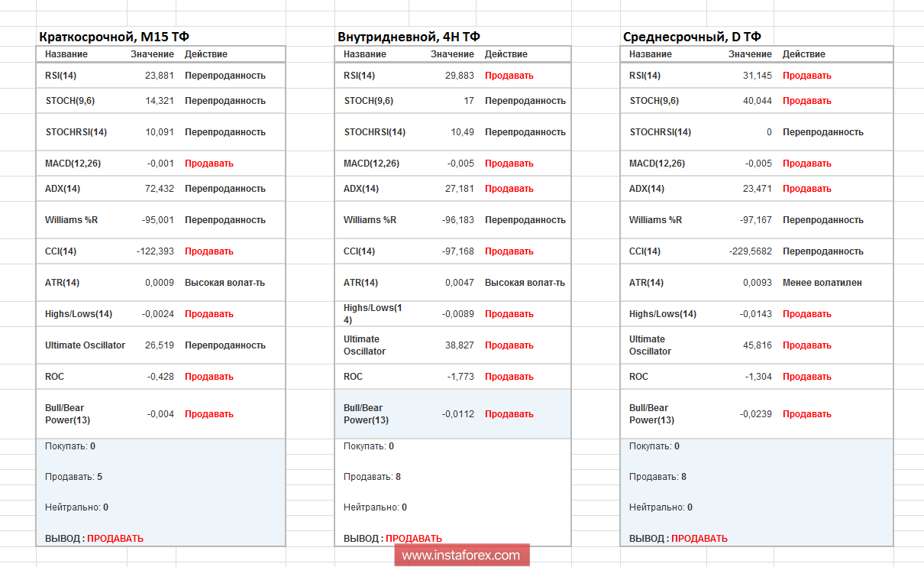924x567 pixels.
Task: Click the CCI value -229,5682
Action: tap(751, 251)
